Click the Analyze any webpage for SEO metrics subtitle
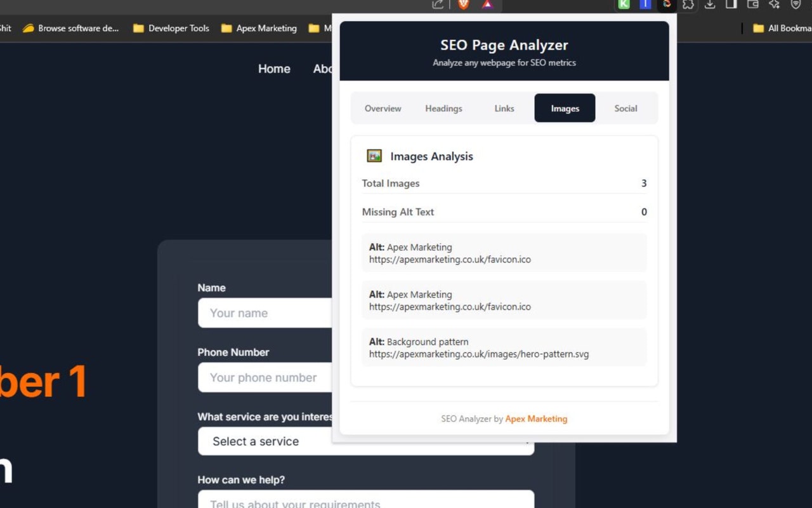Screen dimensions: 812x508 [x=504, y=63]
